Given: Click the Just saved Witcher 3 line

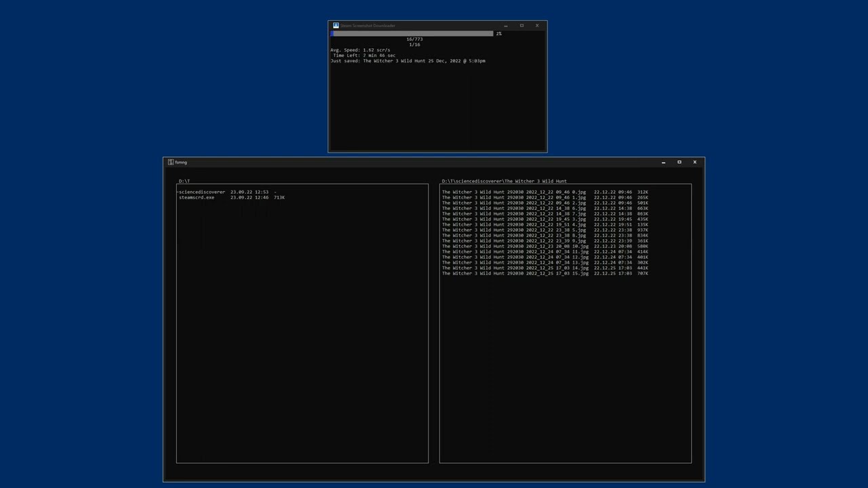Looking at the screenshot, I should pos(408,61).
